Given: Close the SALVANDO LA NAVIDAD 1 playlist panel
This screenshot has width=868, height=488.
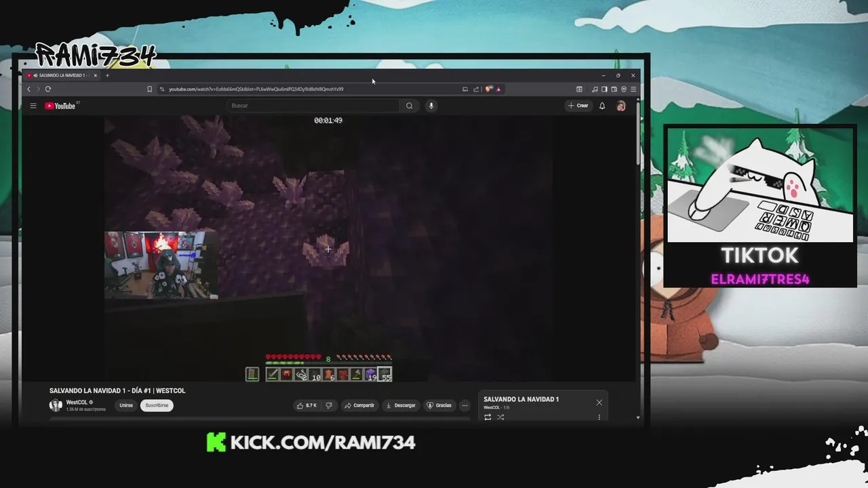Looking at the screenshot, I should click(599, 403).
